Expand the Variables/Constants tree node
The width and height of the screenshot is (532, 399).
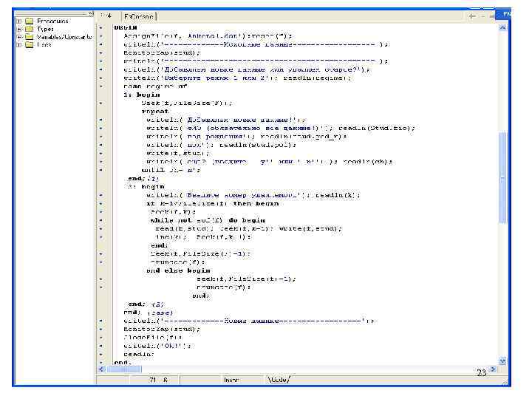19,37
